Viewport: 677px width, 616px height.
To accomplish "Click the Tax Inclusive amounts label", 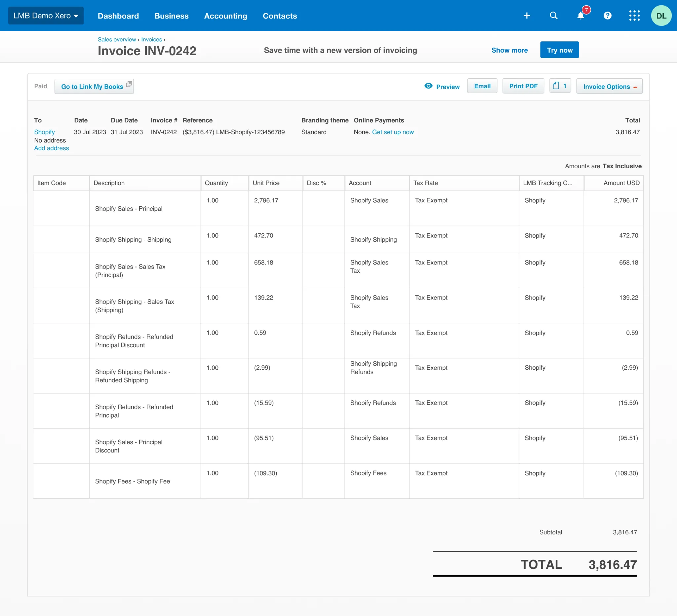I will coord(621,166).
